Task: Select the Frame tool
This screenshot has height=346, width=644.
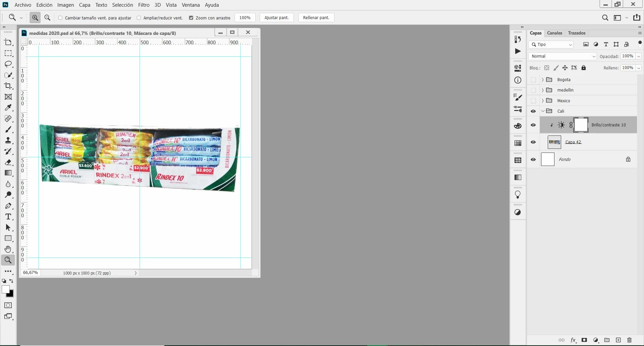Action: pyautogui.click(x=8, y=97)
